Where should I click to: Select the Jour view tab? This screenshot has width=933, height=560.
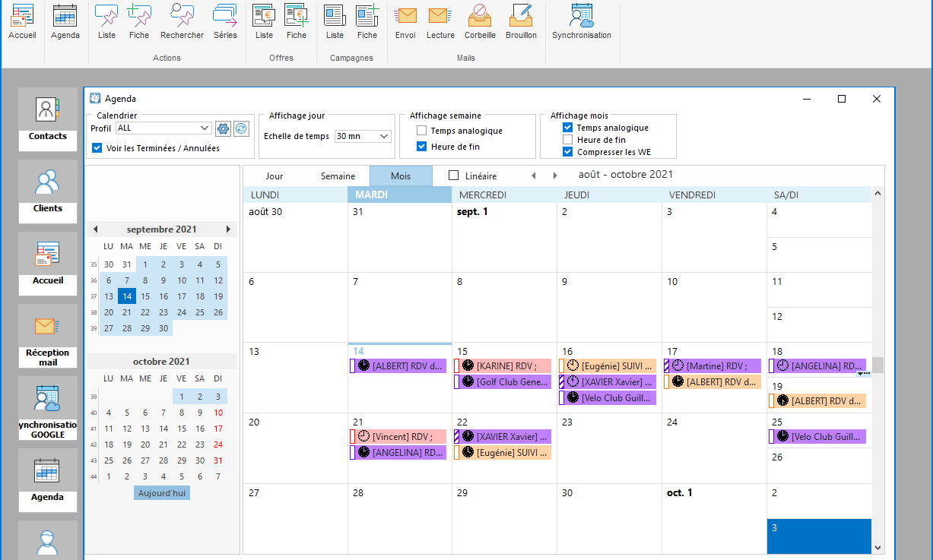coord(274,176)
